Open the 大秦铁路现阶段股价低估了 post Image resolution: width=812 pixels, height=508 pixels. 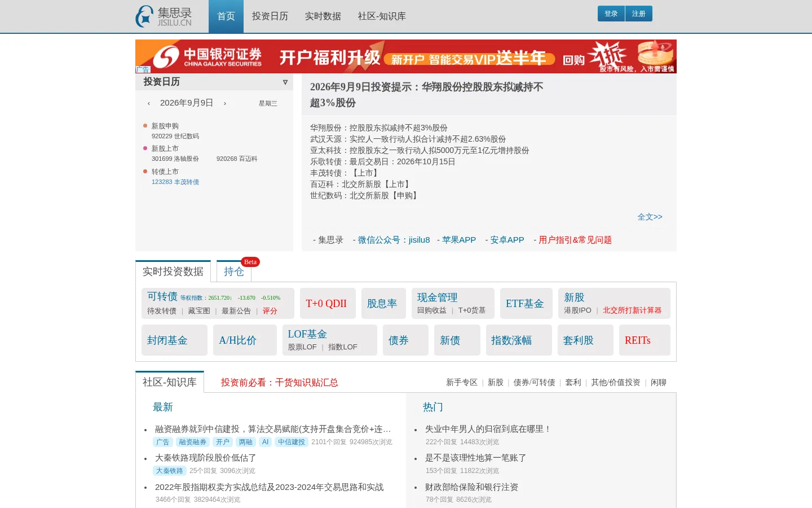[206, 458]
